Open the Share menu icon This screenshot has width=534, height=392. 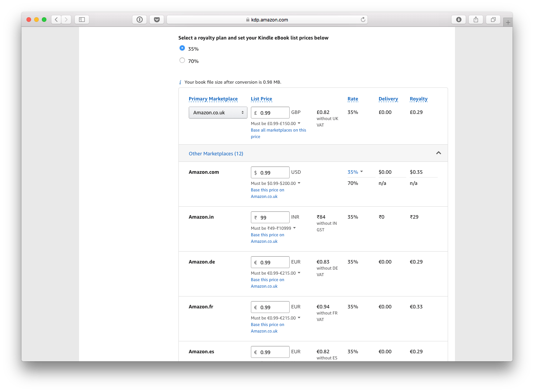(x=476, y=20)
